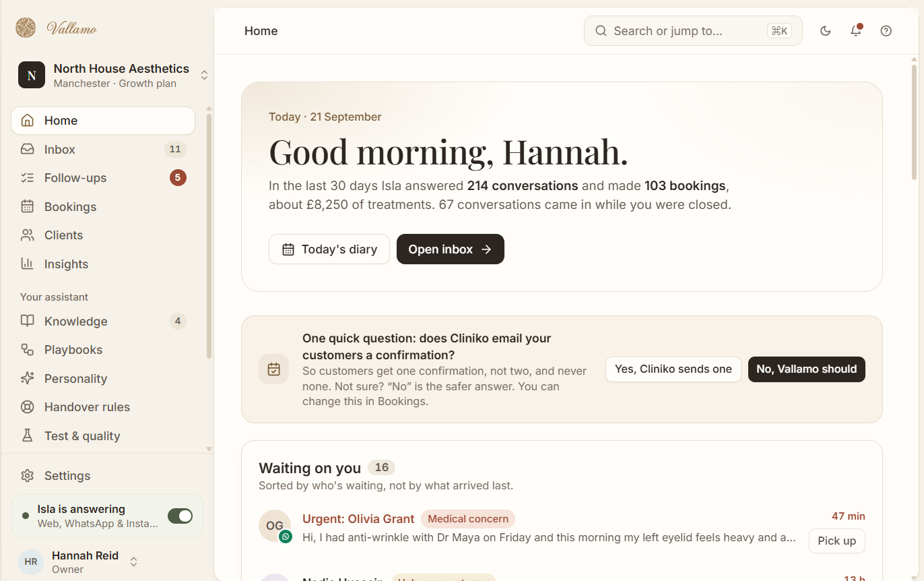This screenshot has width=924, height=581.
Task: Turn off the Isla is answering switch
Action: [180, 516]
